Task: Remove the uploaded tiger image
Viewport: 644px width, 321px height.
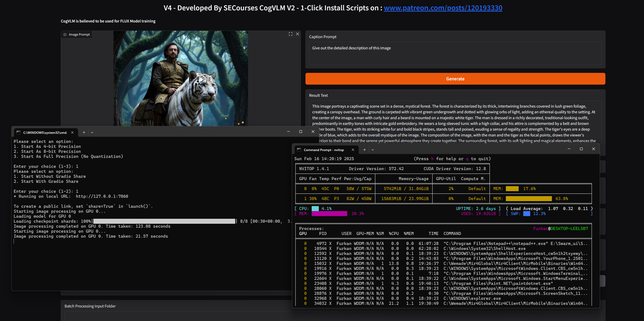Action: [x=297, y=34]
